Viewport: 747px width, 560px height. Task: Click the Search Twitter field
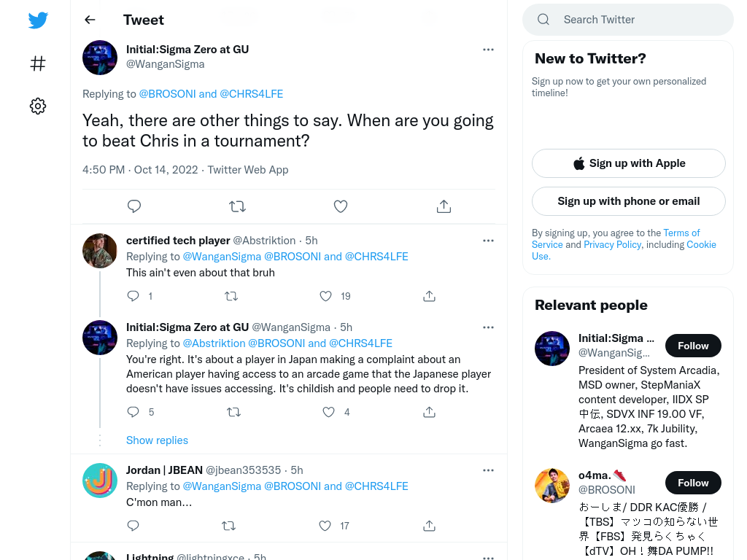(x=628, y=20)
